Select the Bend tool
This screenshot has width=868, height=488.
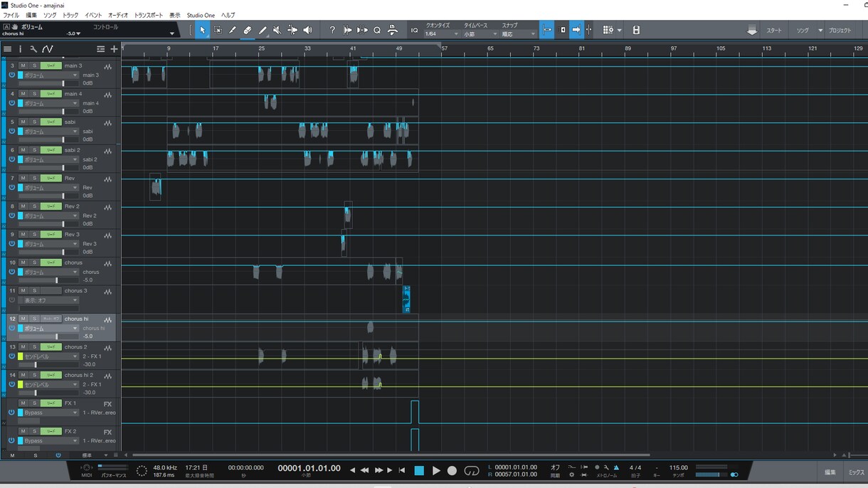click(292, 30)
